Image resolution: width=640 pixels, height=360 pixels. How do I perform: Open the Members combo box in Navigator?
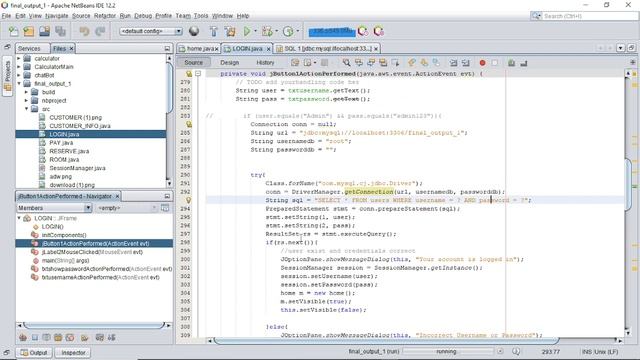[x=54, y=208]
